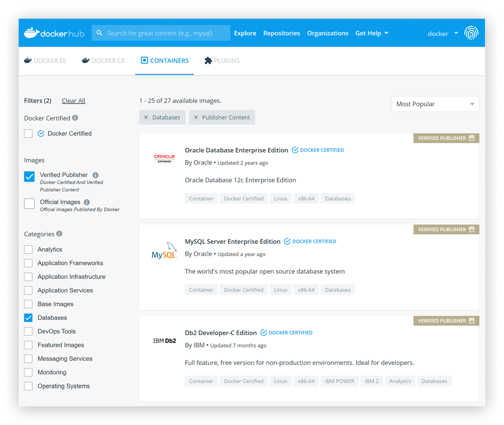Click Docker Certified tag on Db2 card

(244, 381)
